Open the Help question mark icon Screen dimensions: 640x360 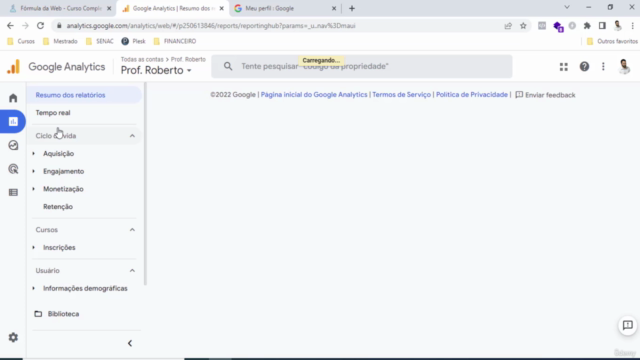584,67
